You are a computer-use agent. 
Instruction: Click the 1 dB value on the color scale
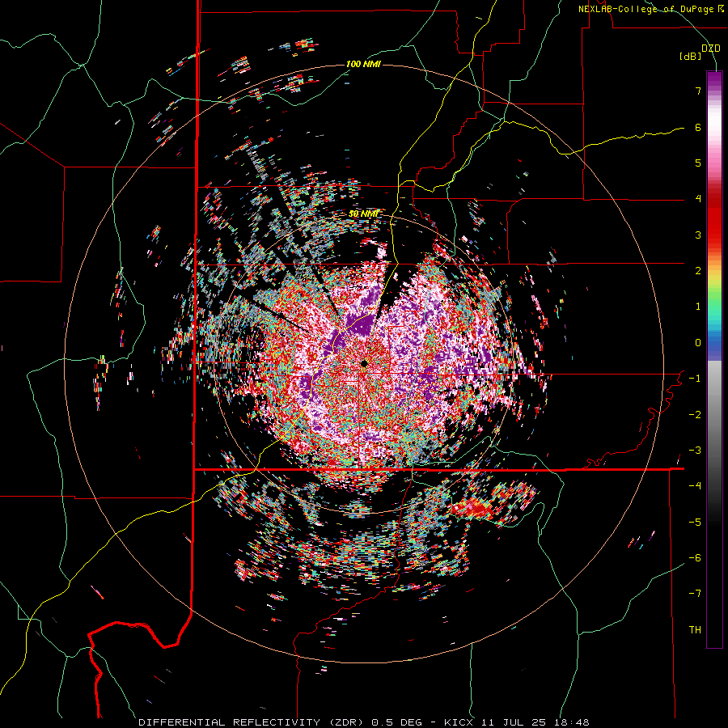point(698,307)
